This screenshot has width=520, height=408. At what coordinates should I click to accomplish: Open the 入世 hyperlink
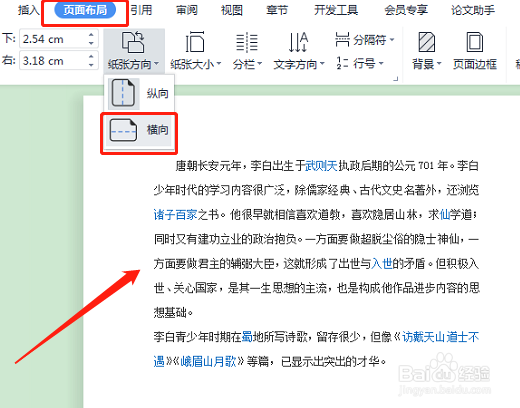(382, 264)
